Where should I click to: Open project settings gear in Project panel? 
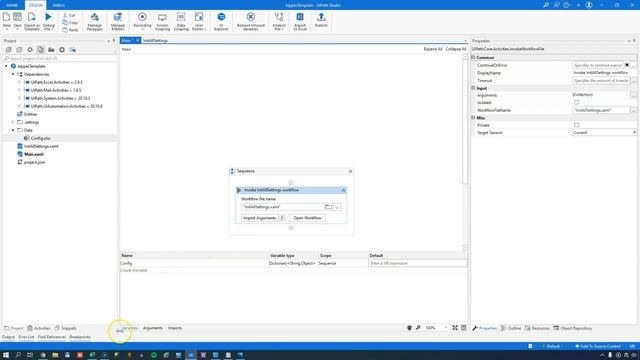tap(62, 50)
